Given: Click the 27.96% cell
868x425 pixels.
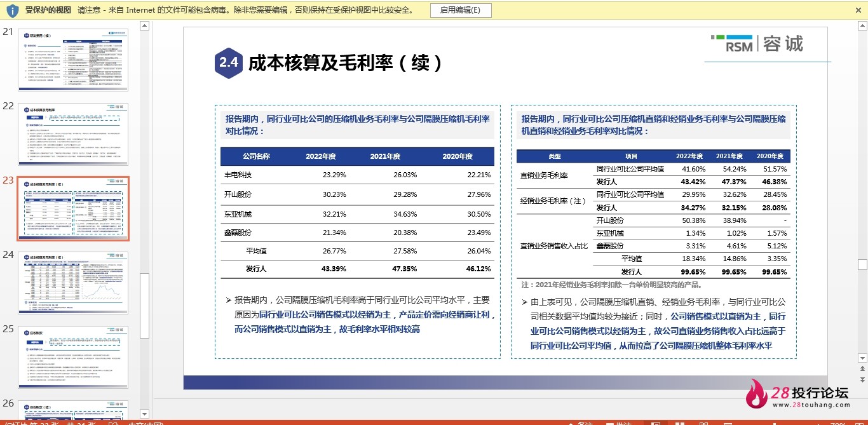Looking at the screenshot, I should pos(479,194).
